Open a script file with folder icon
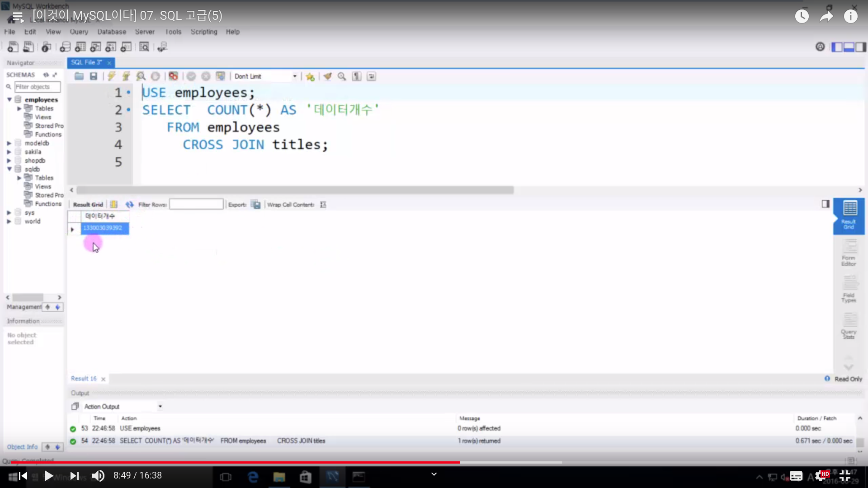The image size is (868, 488). 79,76
